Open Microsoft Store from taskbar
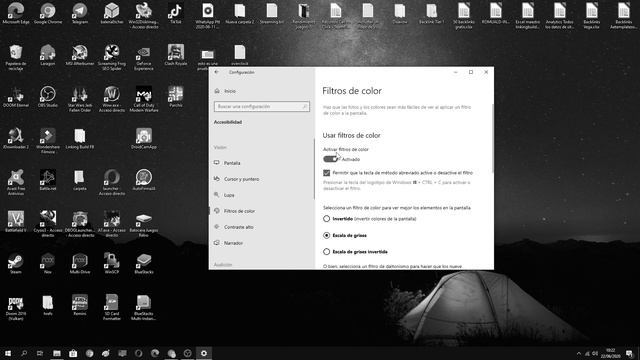Screen dimensions: 640x360 click(x=73, y=353)
